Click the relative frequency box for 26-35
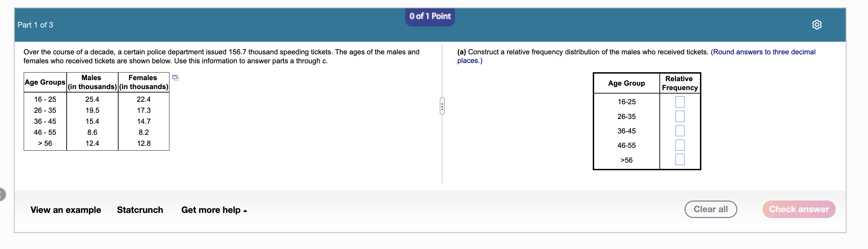Screen dimensions: 868x249 pyautogui.click(x=680, y=116)
